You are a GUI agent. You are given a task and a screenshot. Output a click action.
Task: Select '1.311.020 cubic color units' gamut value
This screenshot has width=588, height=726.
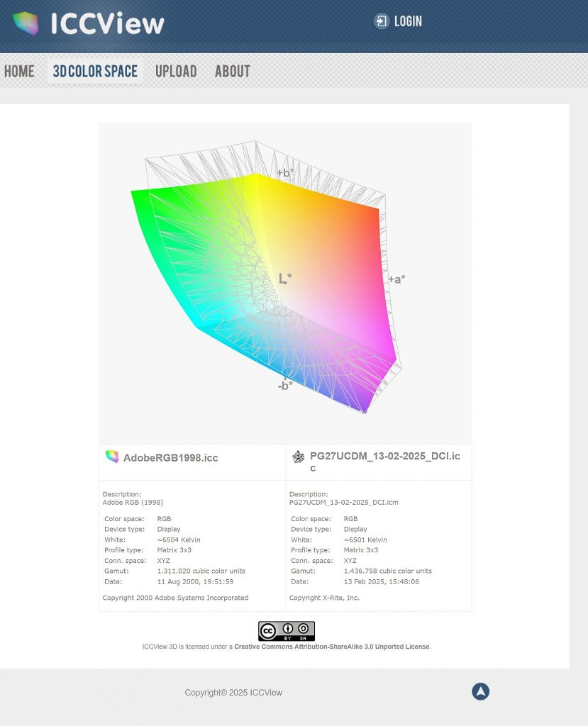(201, 571)
